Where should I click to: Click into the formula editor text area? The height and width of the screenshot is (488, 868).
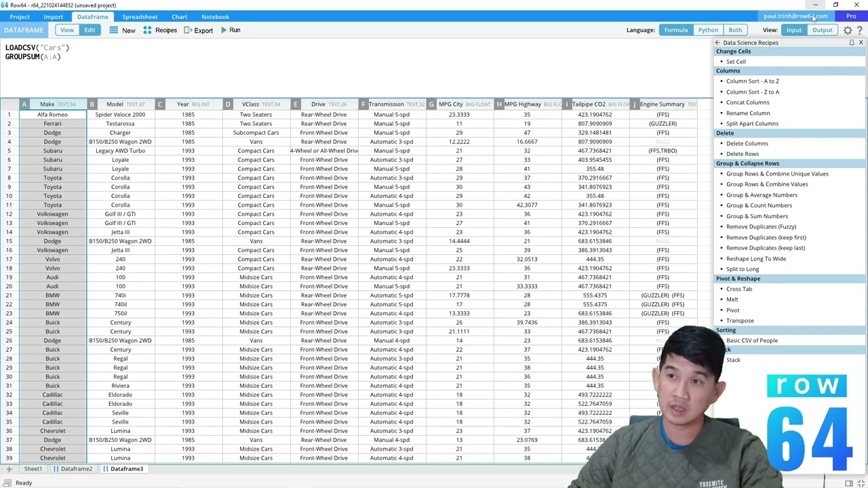(x=356, y=68)
